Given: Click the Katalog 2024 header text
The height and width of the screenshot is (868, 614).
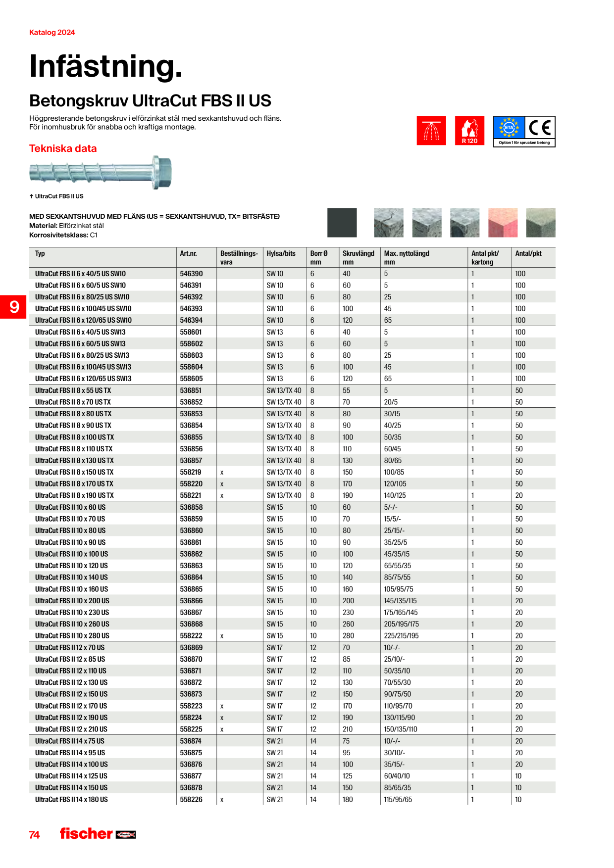Looking at the screenshot, I should (52, 33).
